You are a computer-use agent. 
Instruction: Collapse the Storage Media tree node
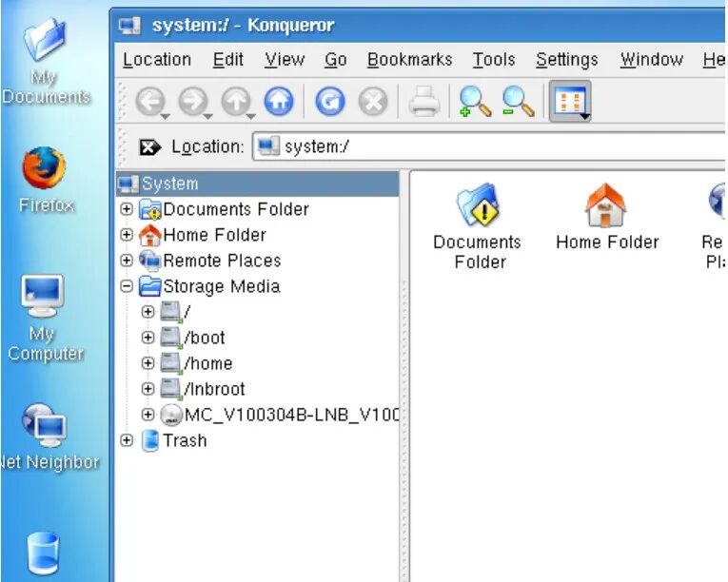point(127,286)
